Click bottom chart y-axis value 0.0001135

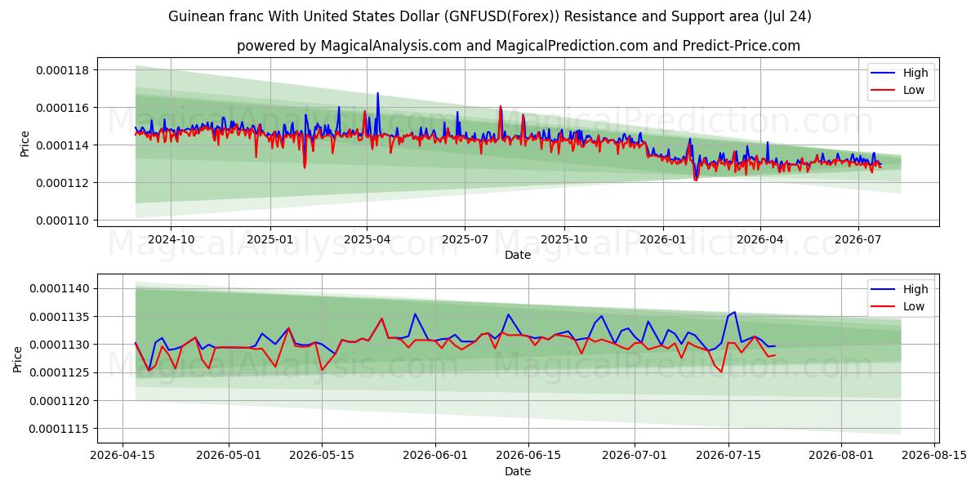[60, 317]
